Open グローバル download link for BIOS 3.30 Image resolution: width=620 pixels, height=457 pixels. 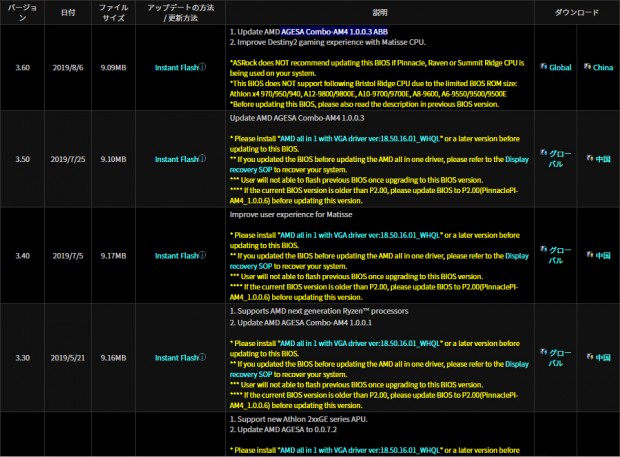[560, 358]
